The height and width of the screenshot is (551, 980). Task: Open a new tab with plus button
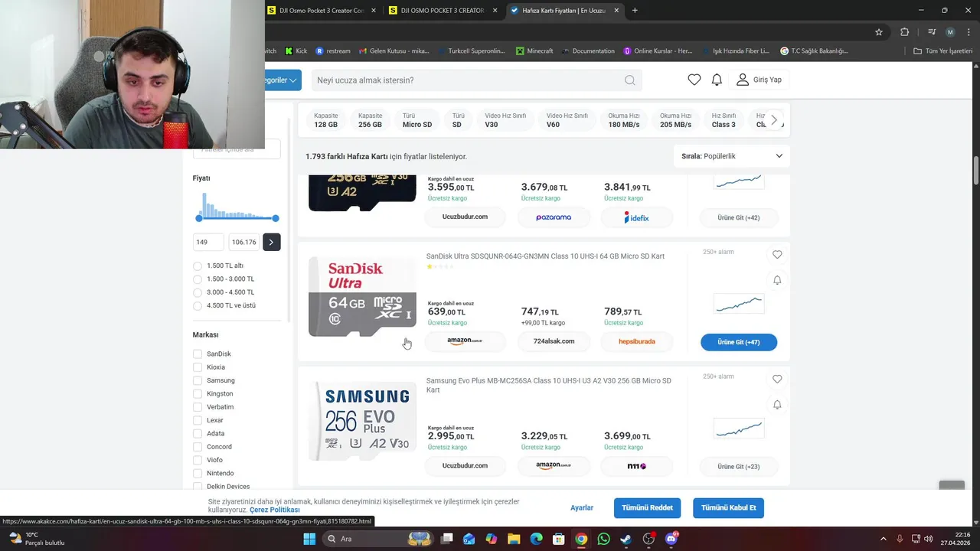click(x=635, y=11)
